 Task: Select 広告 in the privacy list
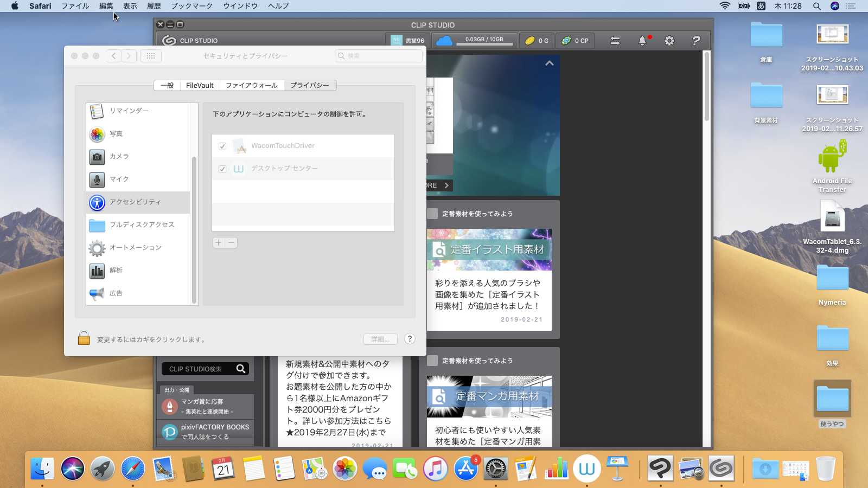[x=138, y=293]
